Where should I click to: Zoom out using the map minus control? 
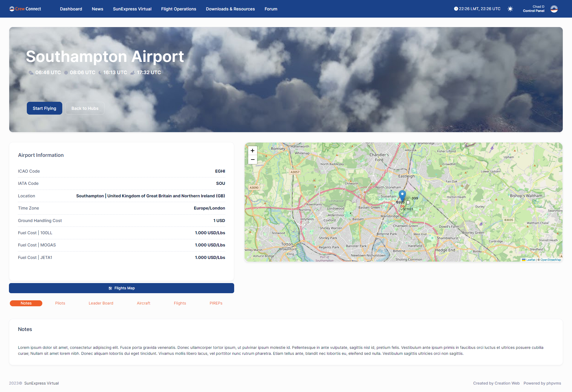pyautogui.click(x=252, y=160)
